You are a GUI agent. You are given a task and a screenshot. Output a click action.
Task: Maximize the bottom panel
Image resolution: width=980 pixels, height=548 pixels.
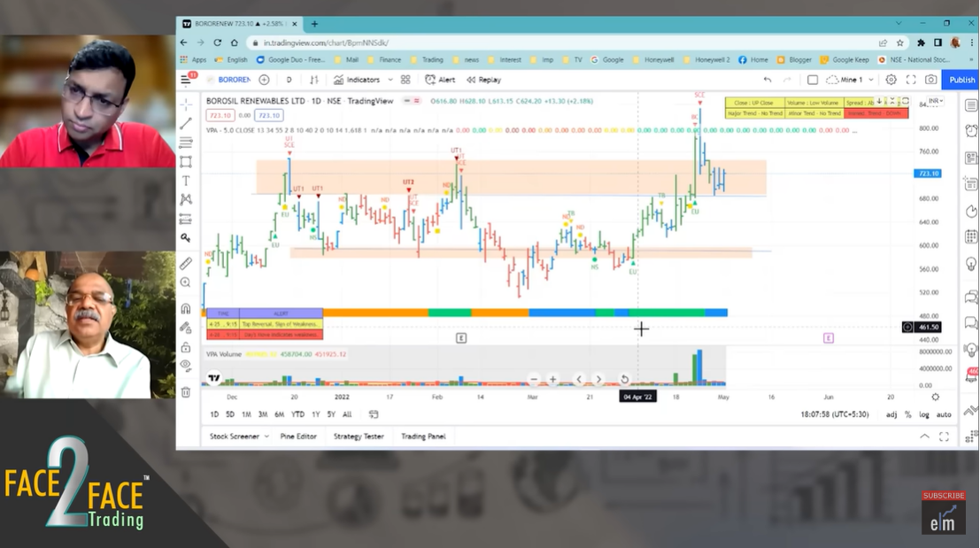pyautogui.click(x=944, y=436)
